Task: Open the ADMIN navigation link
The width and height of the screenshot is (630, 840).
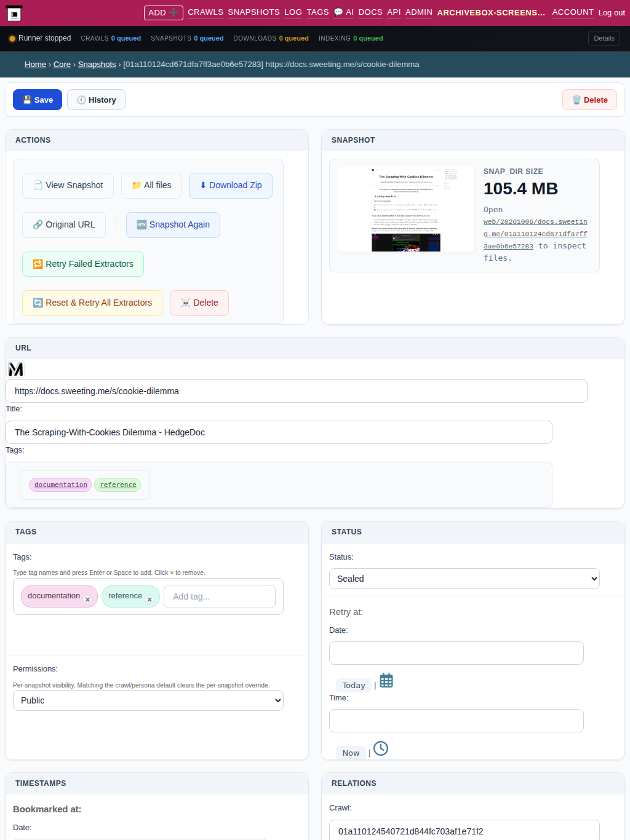Action: coord(419,12)
